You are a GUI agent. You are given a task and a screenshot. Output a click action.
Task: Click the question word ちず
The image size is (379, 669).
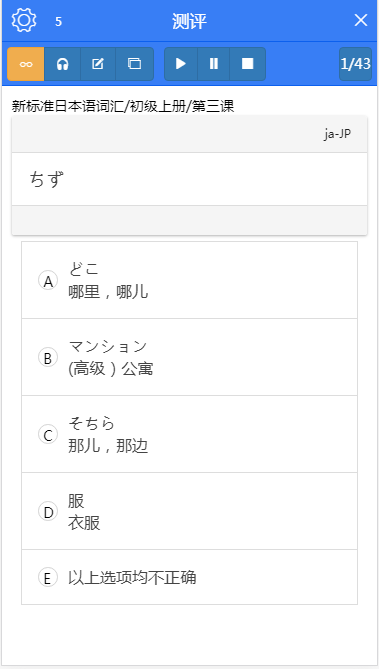pos(47,179)
